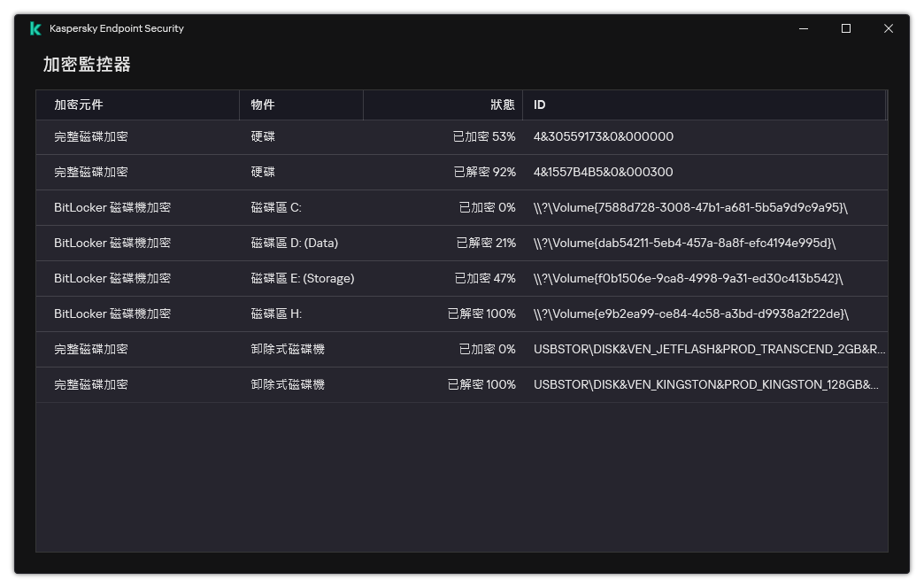
Task: Select the 硬碟 row showing 已加密 53%
Action: [354, 136]
